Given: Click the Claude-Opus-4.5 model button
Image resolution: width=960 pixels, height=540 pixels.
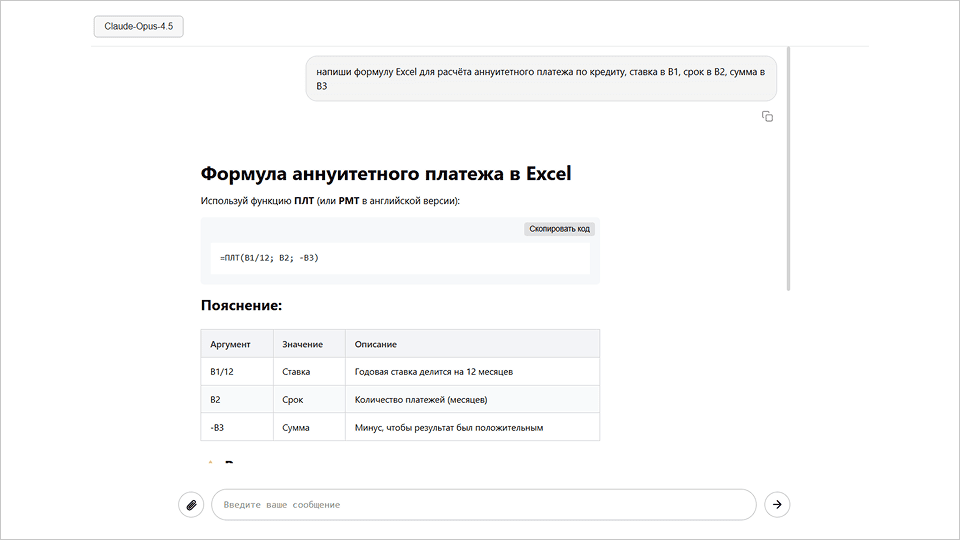Looking at the screenshot, I should pos(138,26).
